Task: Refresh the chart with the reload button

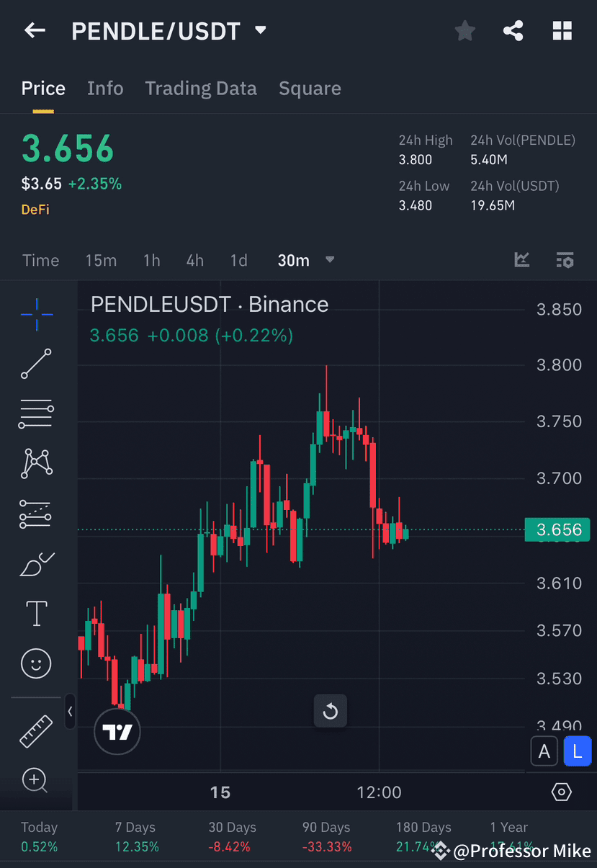Action: coord(330,710)
